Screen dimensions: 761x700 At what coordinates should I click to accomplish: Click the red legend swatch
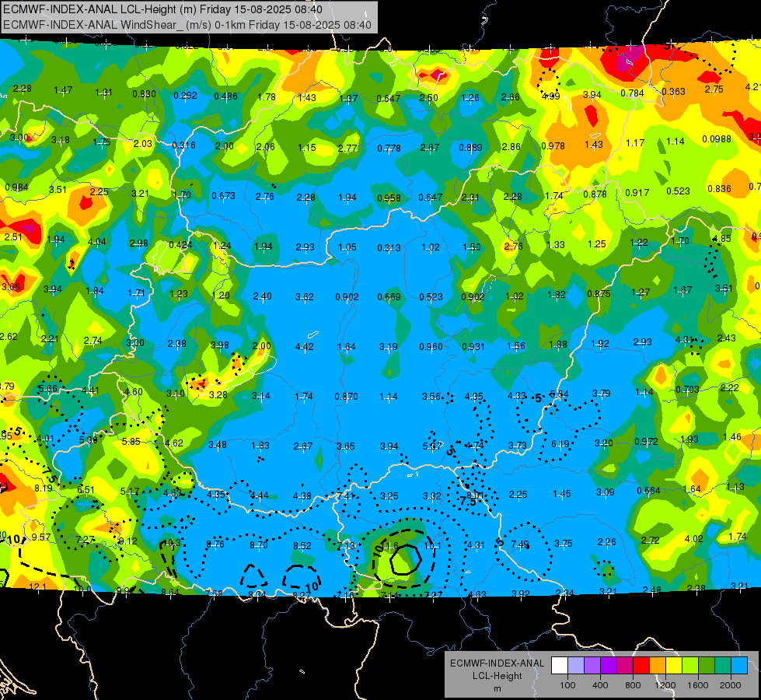coord(641,666)
